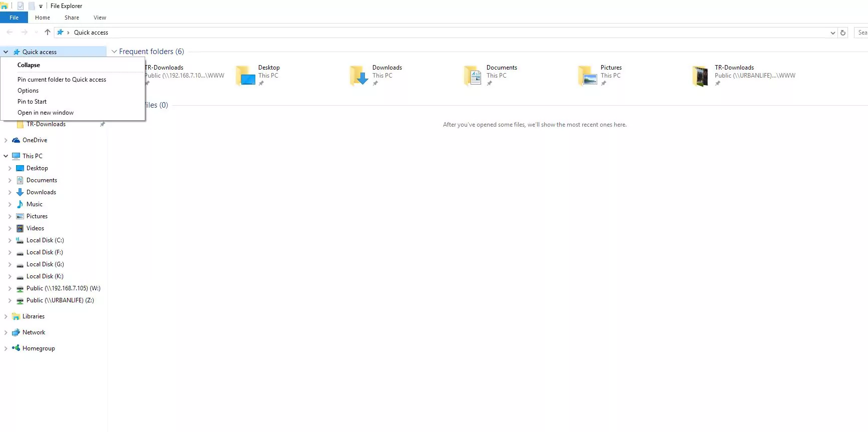Collapse the Frequent folders section

(x=114, y=52)
